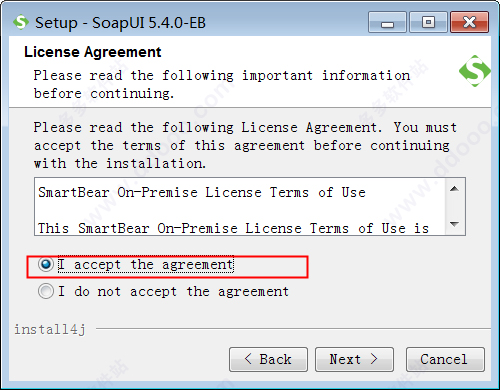Click the license text scroll down arrow
The image size is (500, 390).
click(x=454, y=224)
